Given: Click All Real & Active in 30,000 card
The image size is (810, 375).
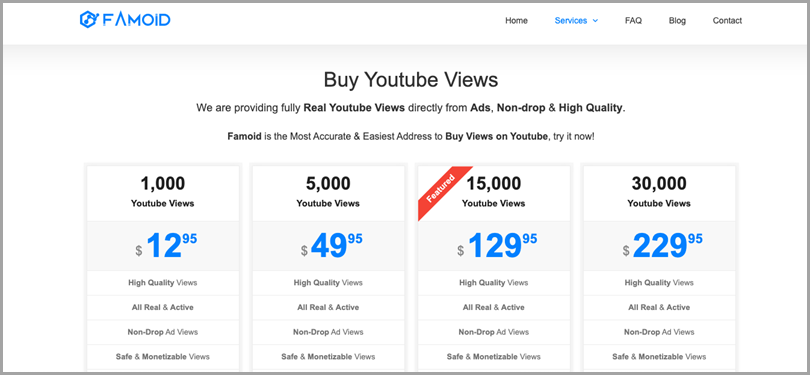Looking at the screenshot, I should tap(659, 307).
